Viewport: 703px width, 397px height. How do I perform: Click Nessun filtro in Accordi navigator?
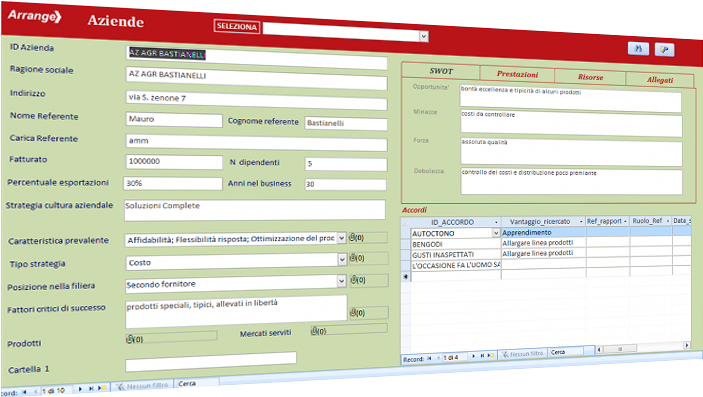click(x=522, y=354)
